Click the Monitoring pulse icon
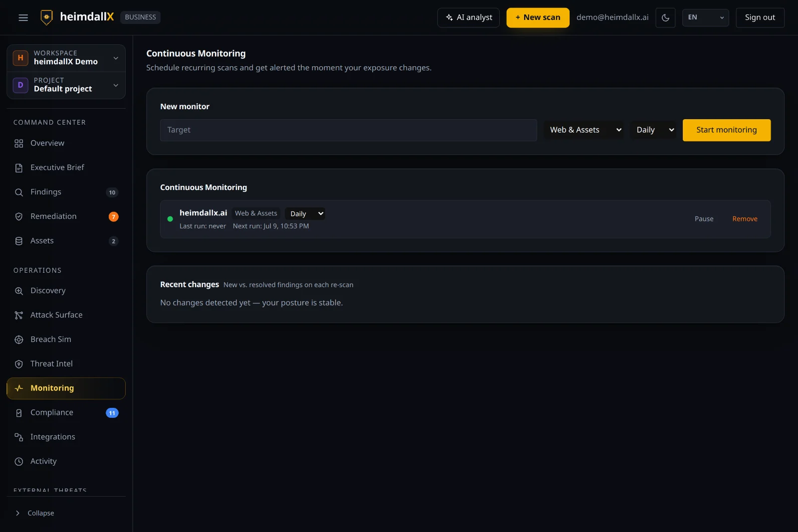798x532 pixels. 19,388
